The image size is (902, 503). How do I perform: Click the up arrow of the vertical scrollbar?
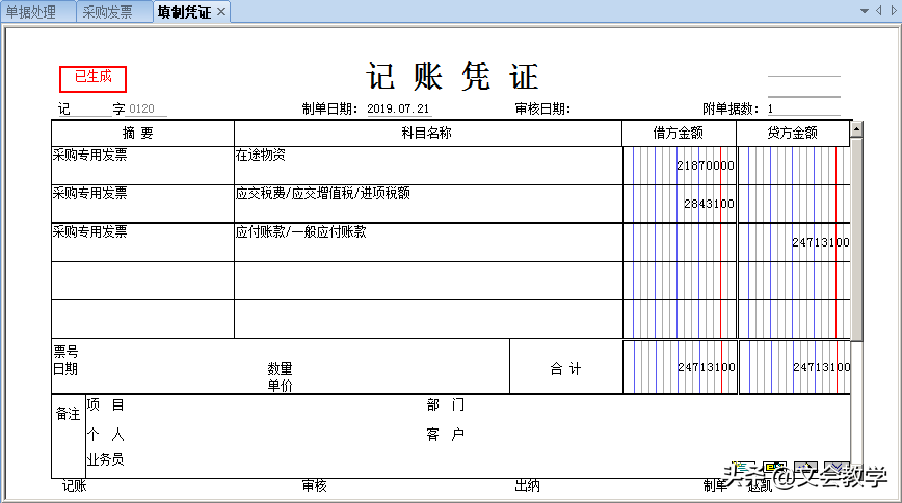click(857, 129)
